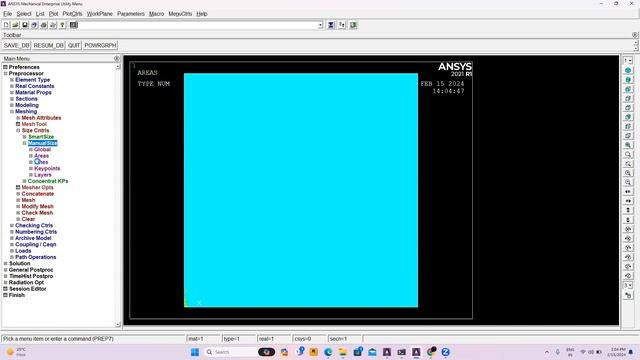
Task: Open Pan-Zoom-Rotate from the standard toolbar
Action: 34,25
